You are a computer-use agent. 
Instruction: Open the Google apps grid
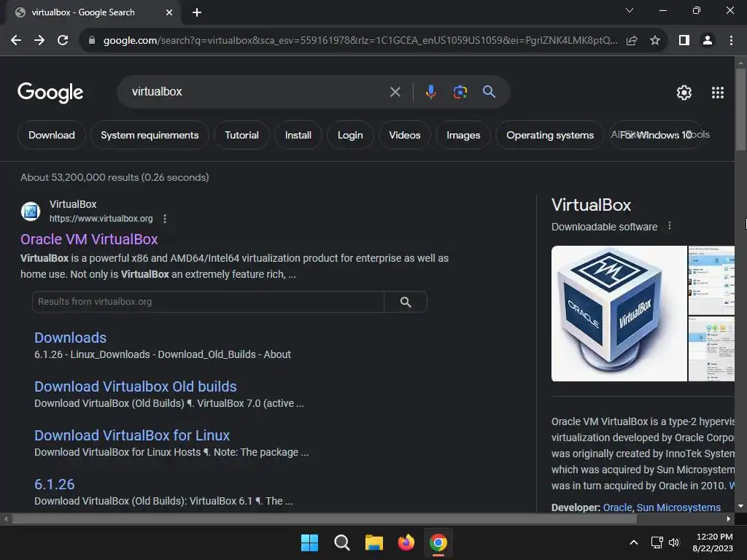718,93
